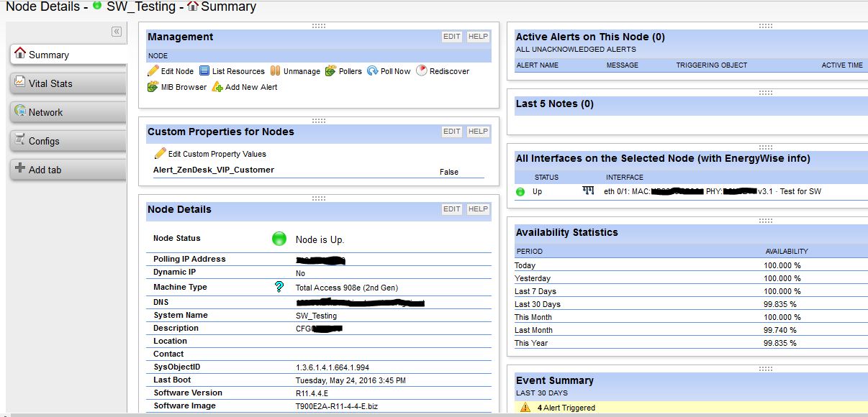Select Add tab in sidebar
Screen dimensions: 868x417
(68, 170)
